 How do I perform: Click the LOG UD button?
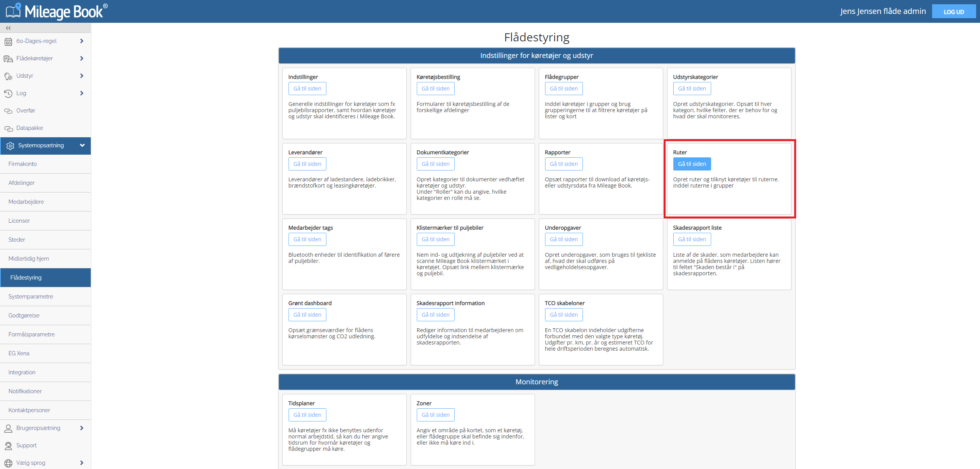(x=953, y=12)
